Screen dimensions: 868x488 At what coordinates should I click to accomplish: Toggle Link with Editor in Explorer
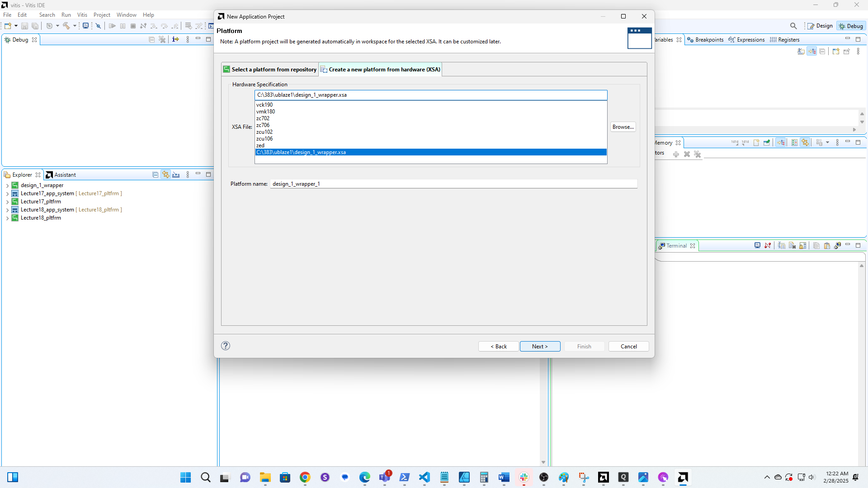(x=166, y=175)
